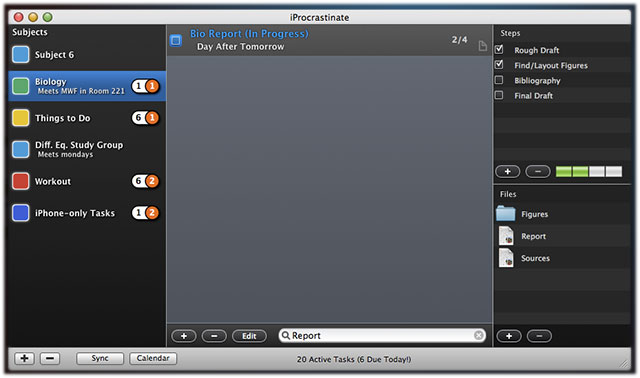640x378 pixels.
Task: Click iPhone-only Tasks orange badge
Action: [x=152, y=213]
